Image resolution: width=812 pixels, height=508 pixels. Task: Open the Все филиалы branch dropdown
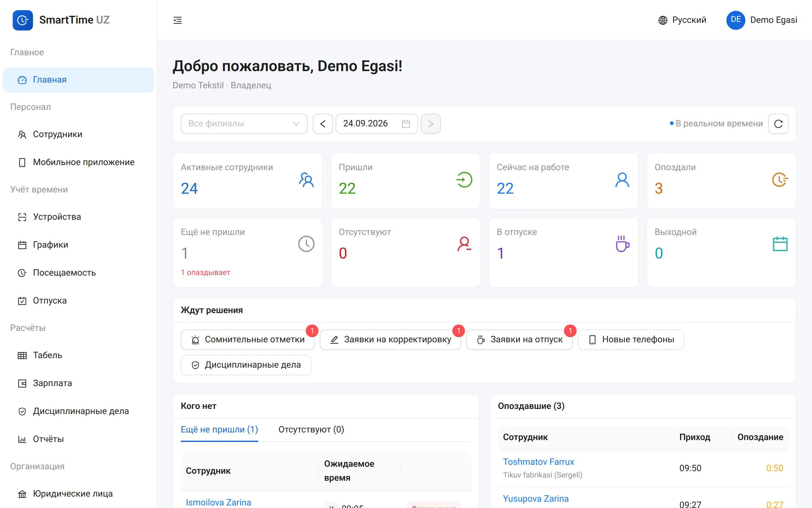(244, 124)
